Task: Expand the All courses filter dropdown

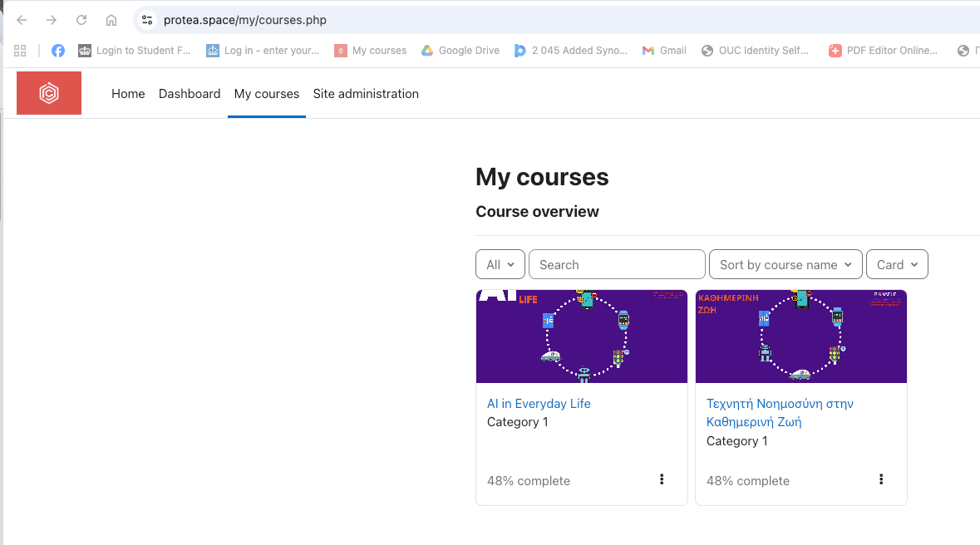Action: coord(500,264)
